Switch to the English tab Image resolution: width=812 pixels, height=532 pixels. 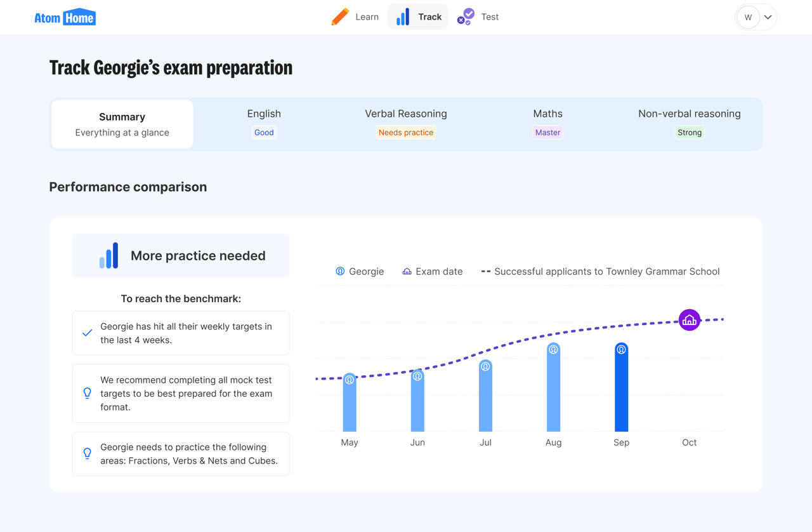[264, 123]
